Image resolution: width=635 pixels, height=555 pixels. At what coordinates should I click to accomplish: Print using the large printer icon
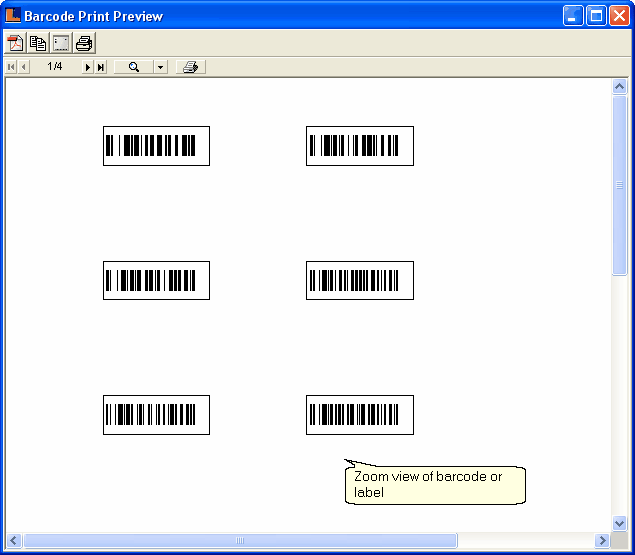coord(84,43)
